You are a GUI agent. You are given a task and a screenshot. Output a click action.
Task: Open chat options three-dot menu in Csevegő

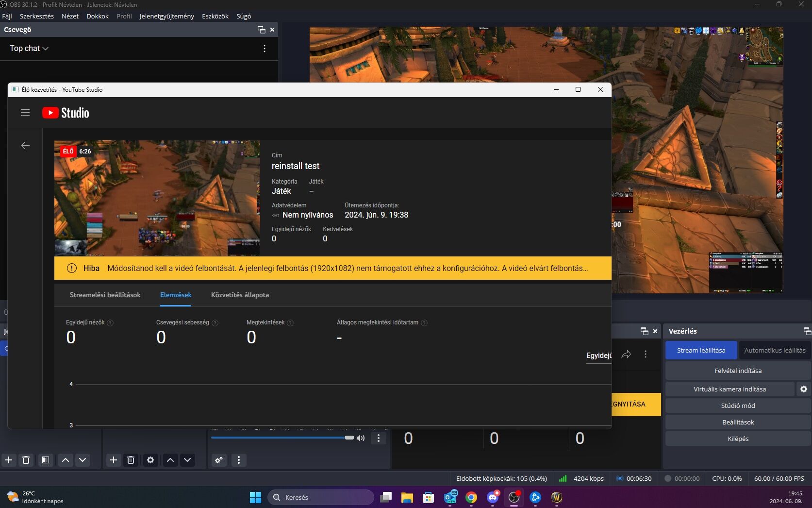click(265, 49)
